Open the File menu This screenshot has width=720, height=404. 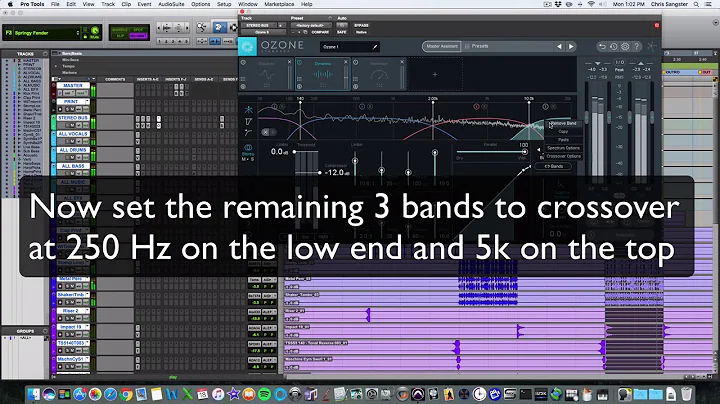tap(55, 4)
